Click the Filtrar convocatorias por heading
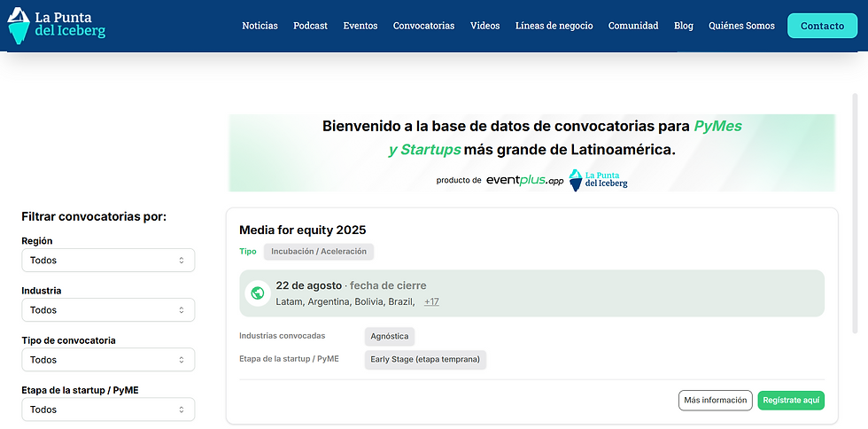 pyautogui.click(x=94, y=216)
